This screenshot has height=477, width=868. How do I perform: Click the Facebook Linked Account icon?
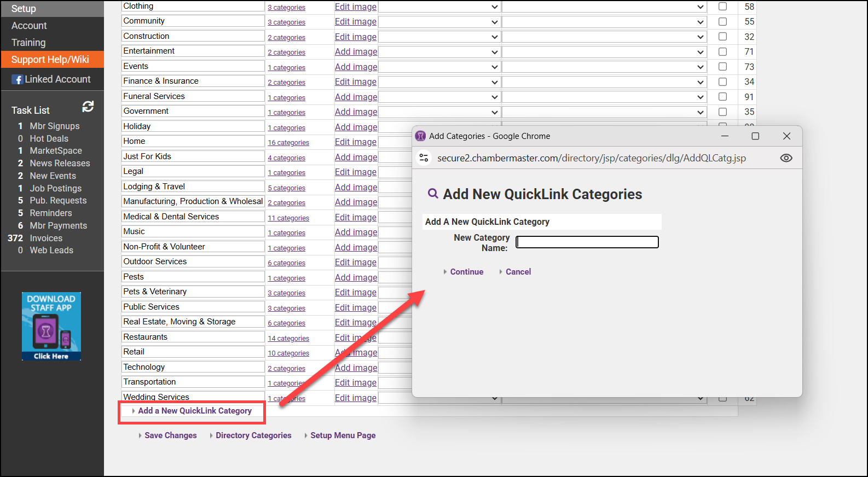point(17,79)
